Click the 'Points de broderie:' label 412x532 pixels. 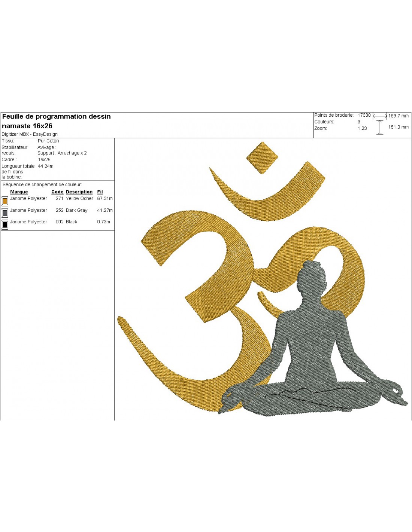point(334,115)
